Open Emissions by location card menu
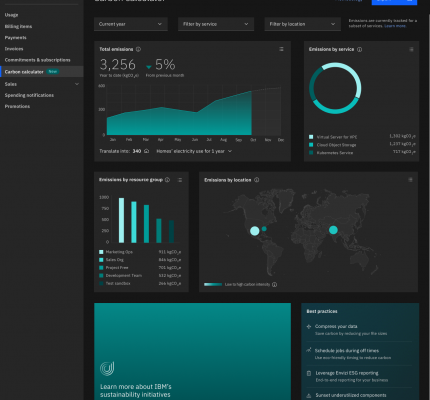 [x=410, y=180]
